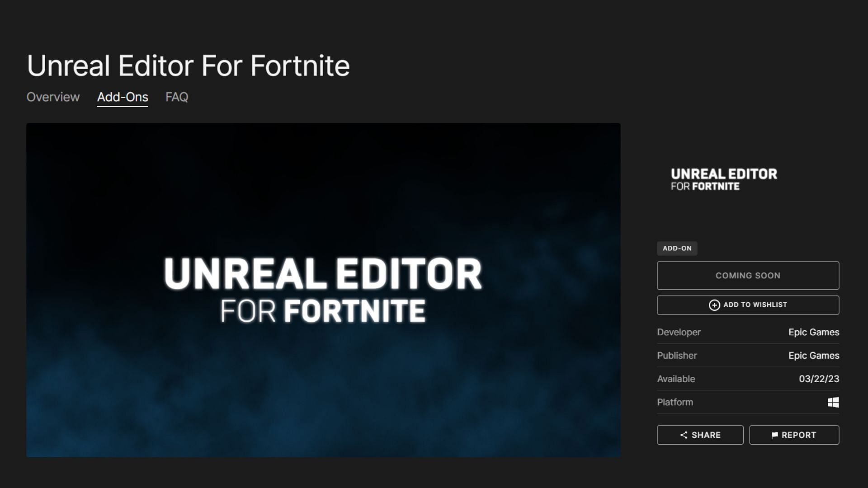This screenshot has height=488, width=868.
Task: Click the 03/22/23 availability date
Action: point(819,379)
